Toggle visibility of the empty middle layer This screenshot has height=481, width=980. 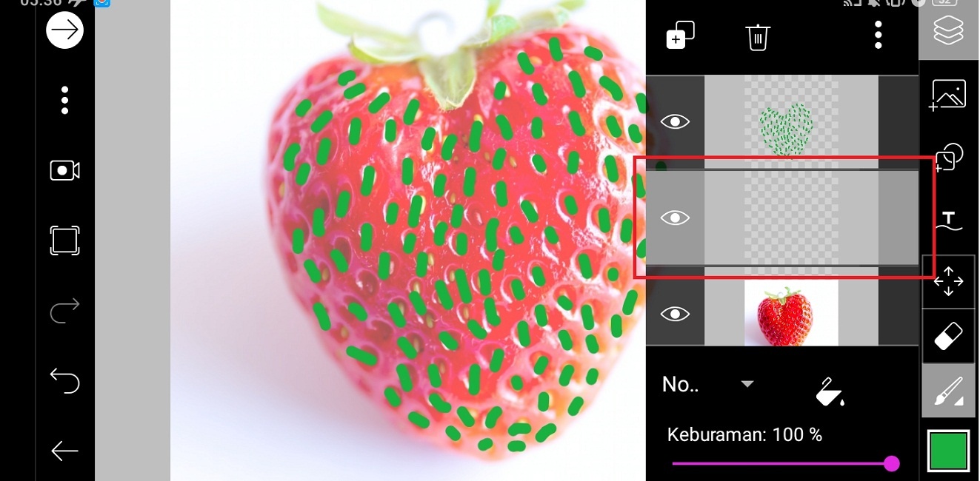point(675,218)
